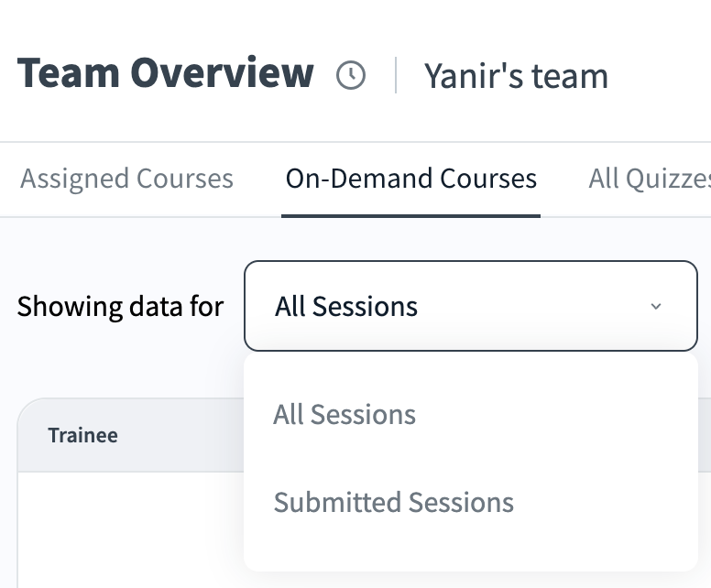The height and width of the screenshot is (588, 711).
Task: Click the underline beneath On-Demand Courses
Action: [410, 215]
